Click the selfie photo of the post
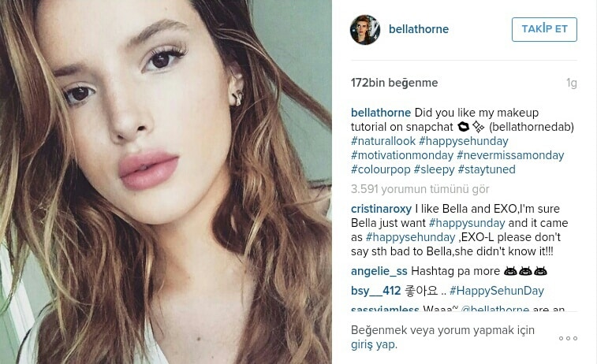 166,182
